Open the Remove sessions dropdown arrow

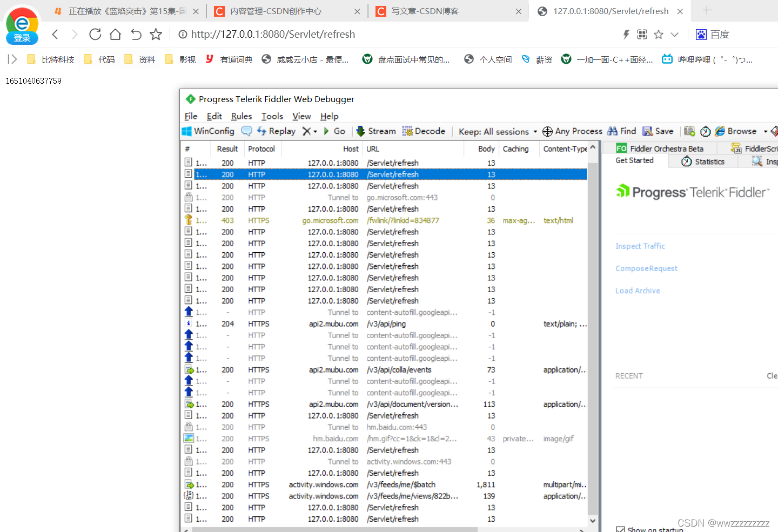[x=315, y=131]
